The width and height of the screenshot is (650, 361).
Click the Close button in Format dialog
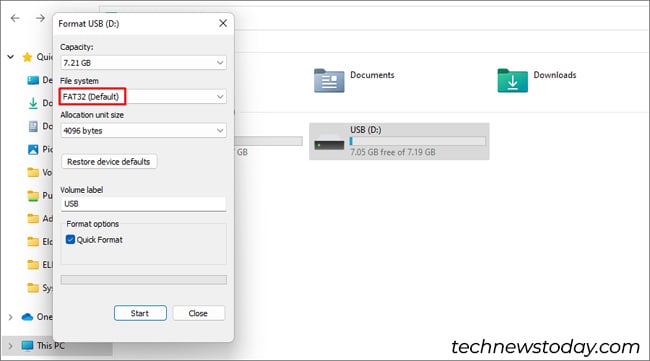pyautogui.click(x=198, y=313)
